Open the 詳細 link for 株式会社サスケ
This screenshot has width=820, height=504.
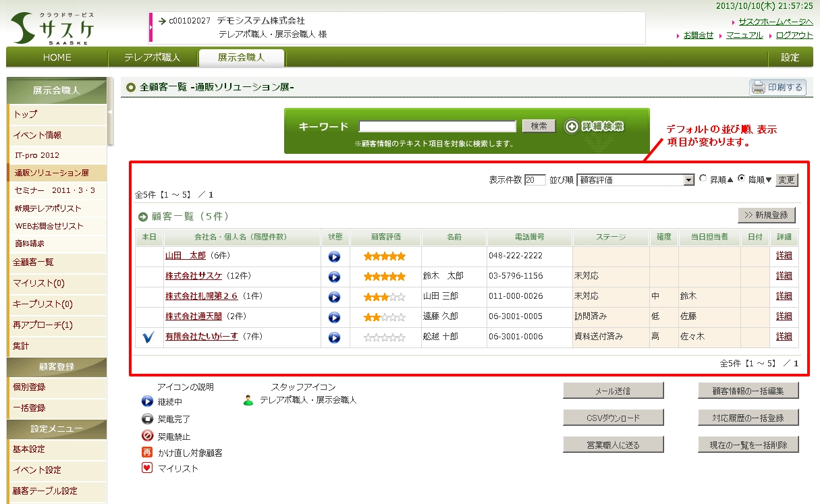click(784, 276)
